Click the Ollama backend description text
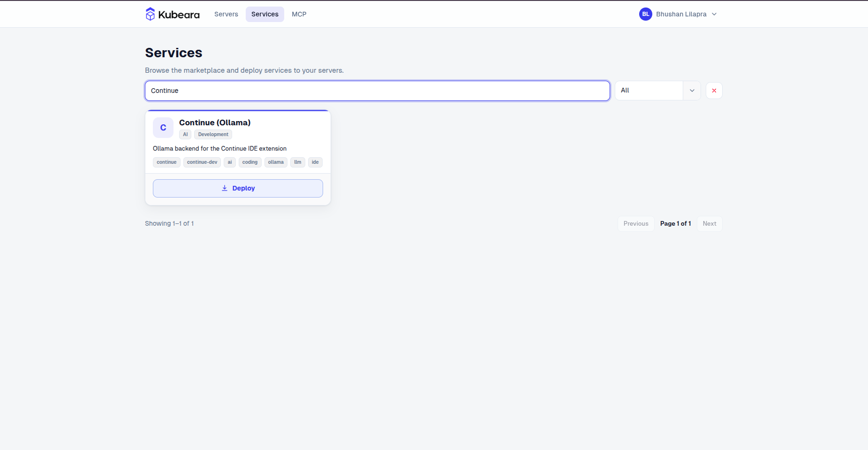This screenshot has width=868, height=450. click(219, 148)
